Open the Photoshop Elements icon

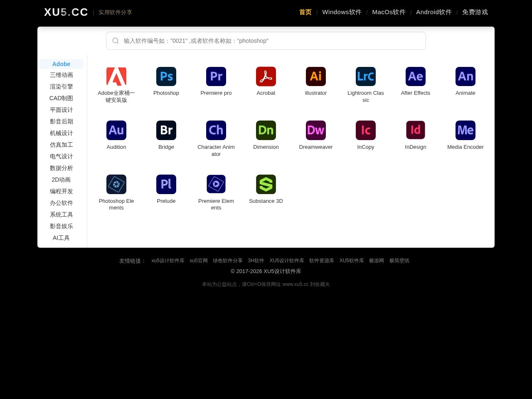[x=116, y=185]
